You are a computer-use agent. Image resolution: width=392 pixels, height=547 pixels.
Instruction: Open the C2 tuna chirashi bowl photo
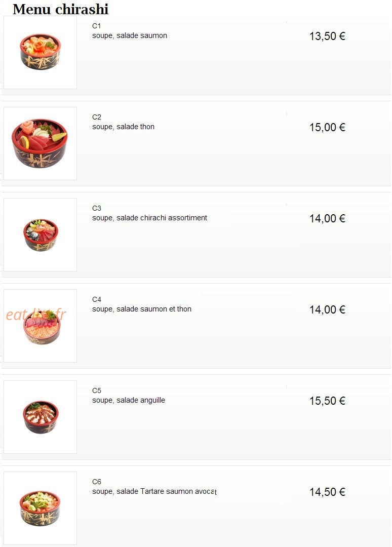coord(40,143)
